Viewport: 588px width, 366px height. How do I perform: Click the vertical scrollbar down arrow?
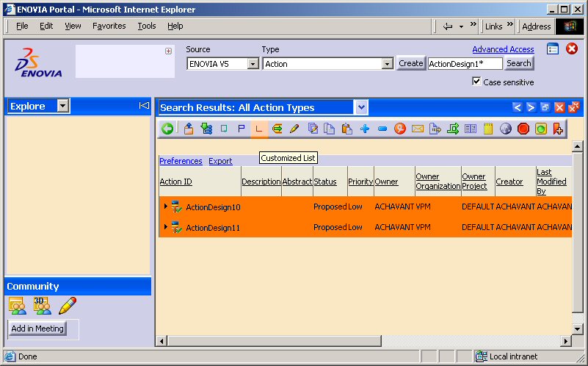point(578,329)
